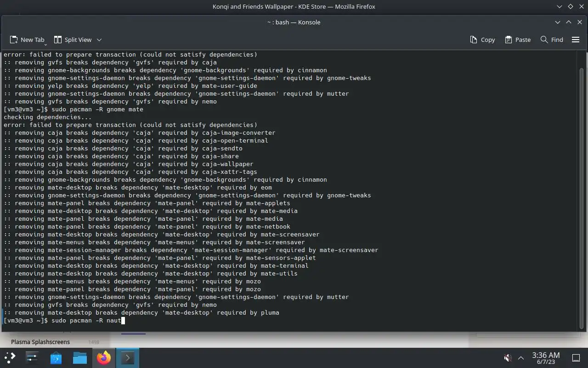Click line mentioning mate-sensors-applet
The image size is (588, 368).
coord(160,258)
